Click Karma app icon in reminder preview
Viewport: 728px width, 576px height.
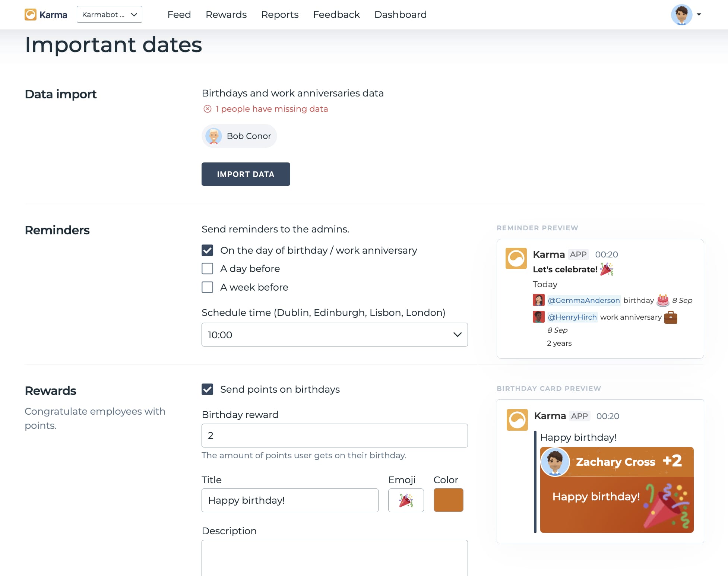pos(516,258)
